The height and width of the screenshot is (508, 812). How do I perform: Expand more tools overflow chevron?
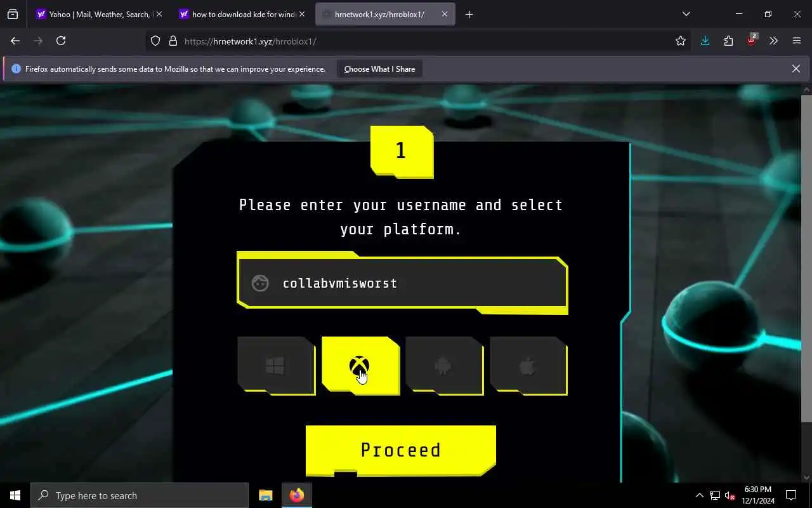773,41
